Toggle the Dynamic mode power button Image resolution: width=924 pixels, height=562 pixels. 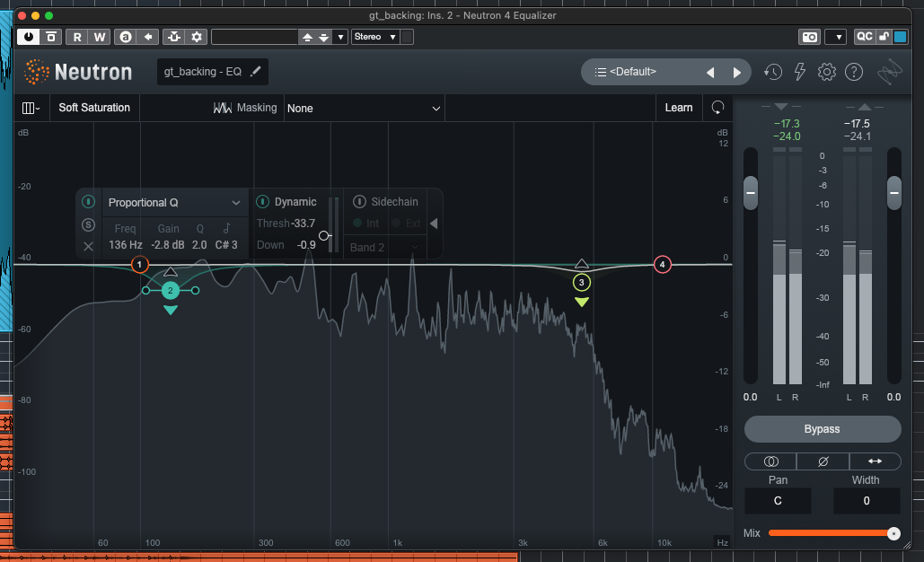pyautogui.click(x=263, y=202)
